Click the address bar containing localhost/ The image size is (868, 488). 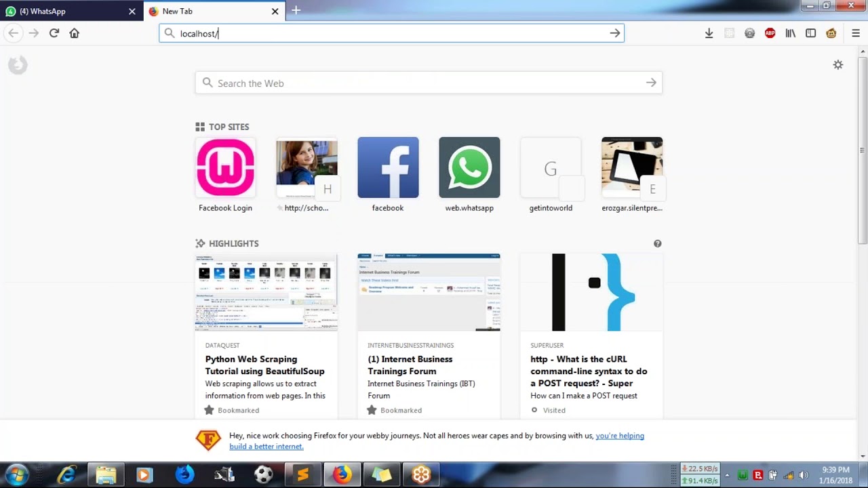pyautogui.click(x=391, y=33)
